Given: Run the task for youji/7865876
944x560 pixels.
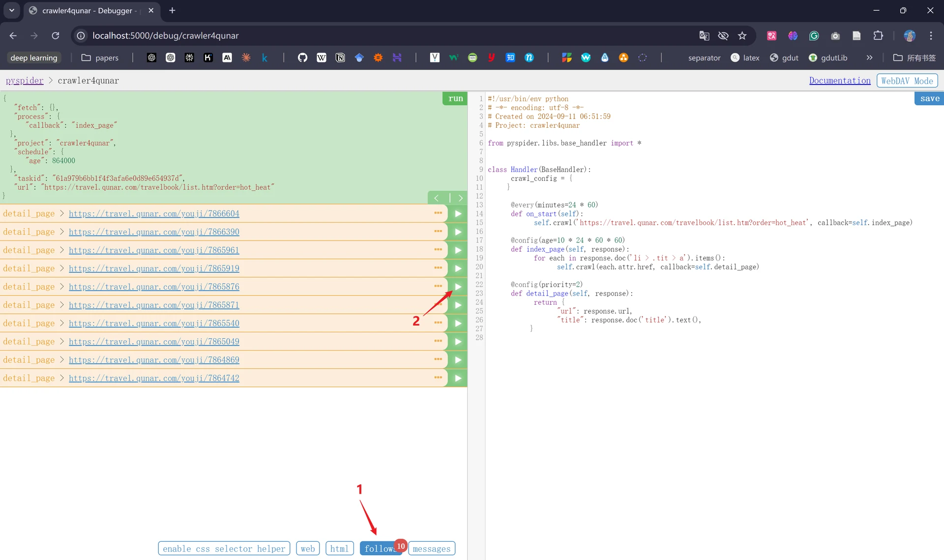Looking at the screenshot, I should [458, 287].
